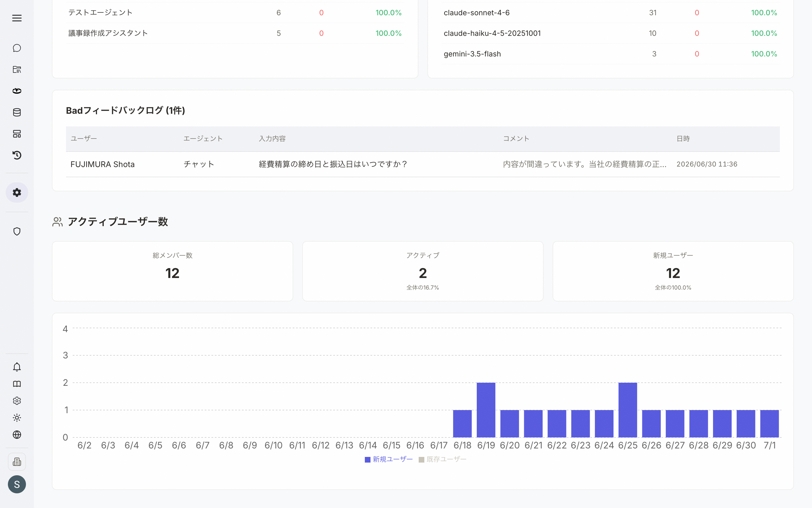Click the blue 新規ユーザー legend swatch

(367, 460)
